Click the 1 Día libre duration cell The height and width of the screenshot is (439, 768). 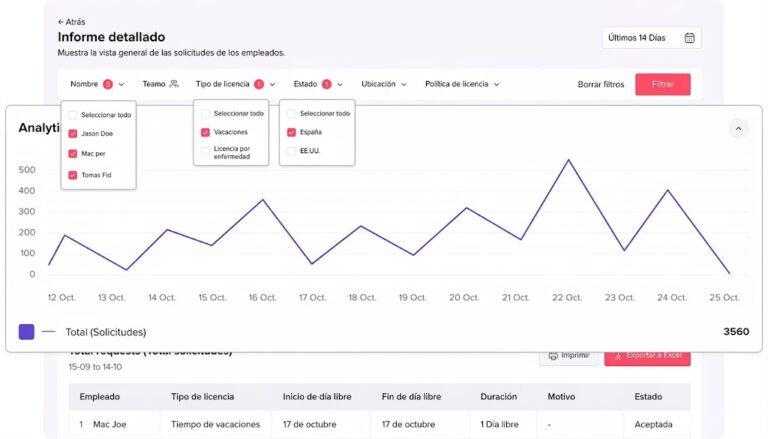point(499,424)
